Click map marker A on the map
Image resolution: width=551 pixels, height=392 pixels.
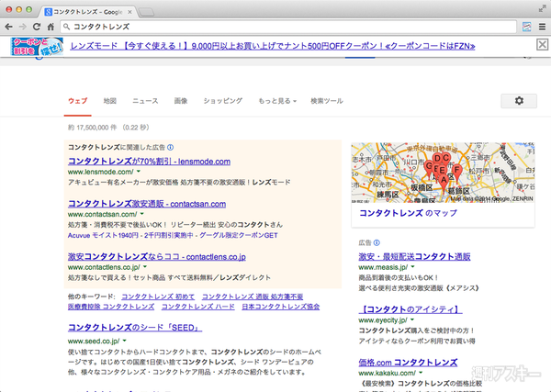pyautogui.click(x=444, y=183)
